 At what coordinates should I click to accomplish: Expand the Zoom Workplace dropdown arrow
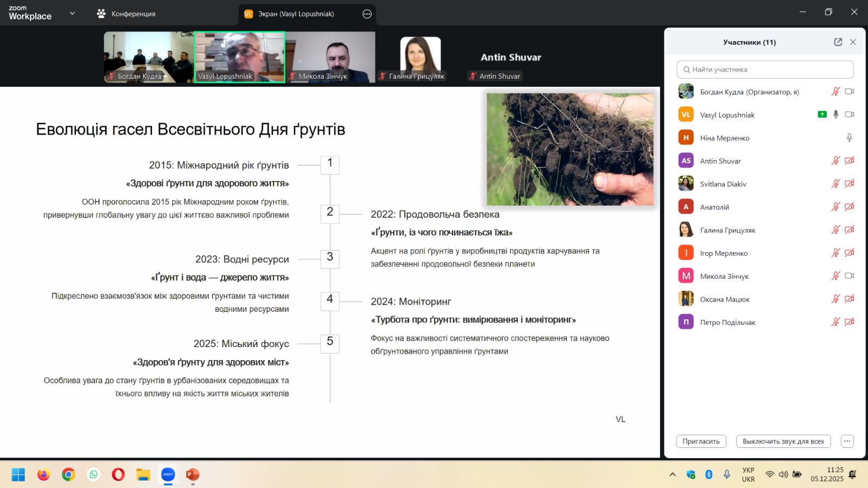click(72, 14)
